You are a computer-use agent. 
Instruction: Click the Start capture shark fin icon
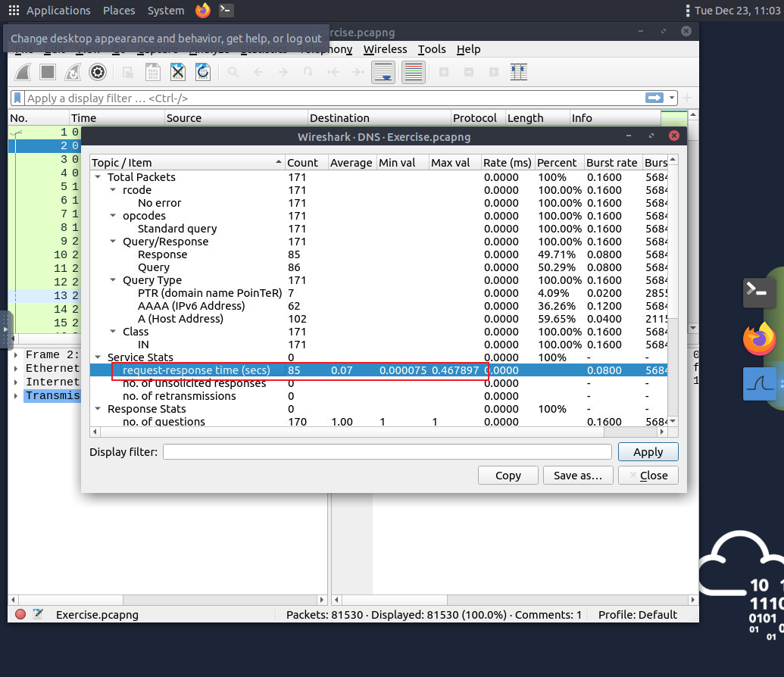tap(23, 73)
